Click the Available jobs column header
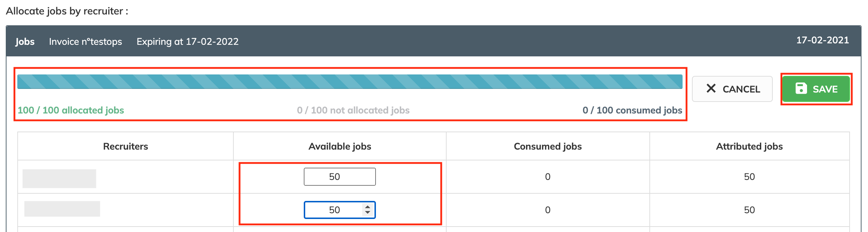This screenshot has height=232, width=868. [x=339, y=146]
